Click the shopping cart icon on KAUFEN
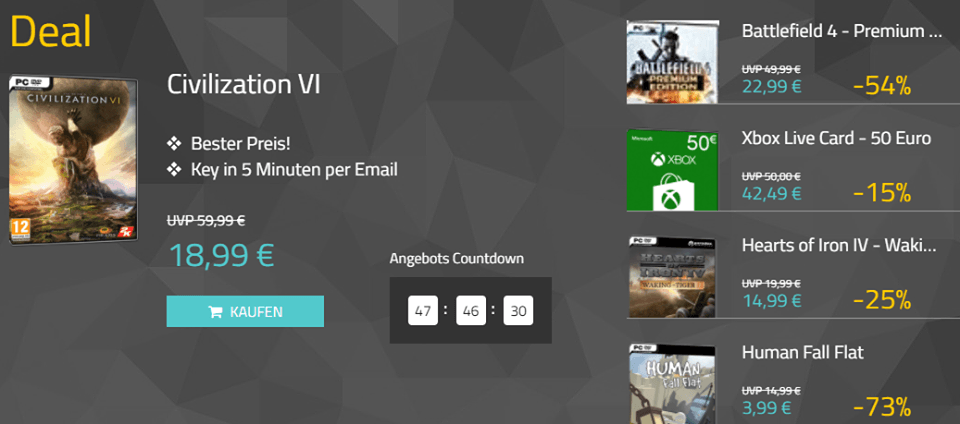 click(x=215, y=312)
